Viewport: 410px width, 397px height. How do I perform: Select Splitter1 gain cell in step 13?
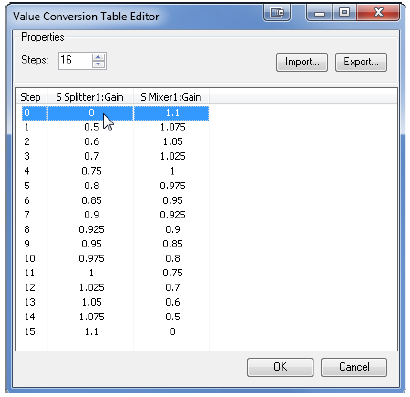click(x=91, y=302)
